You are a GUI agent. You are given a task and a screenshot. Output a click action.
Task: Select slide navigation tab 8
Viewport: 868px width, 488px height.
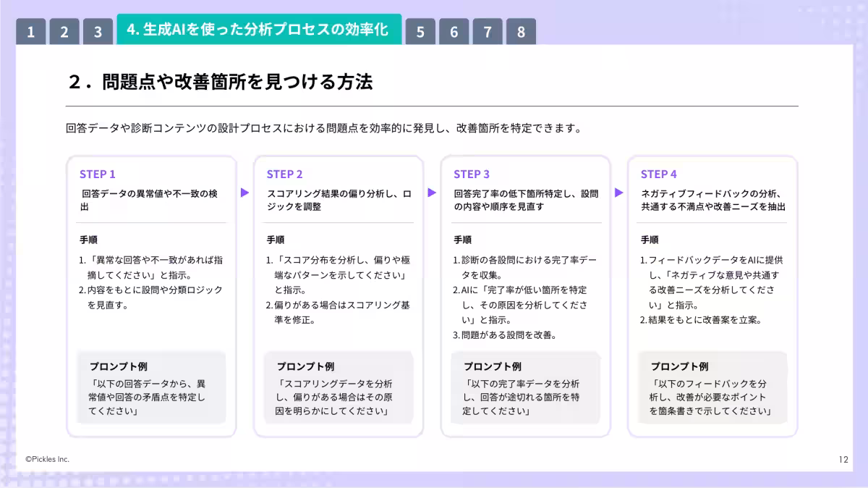click(522, 30)
